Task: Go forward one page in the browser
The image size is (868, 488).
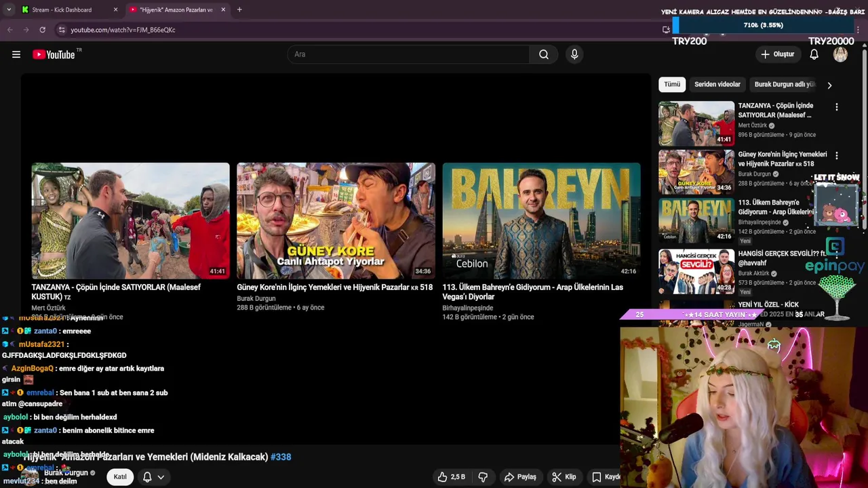Action: [x=26, y=30]
